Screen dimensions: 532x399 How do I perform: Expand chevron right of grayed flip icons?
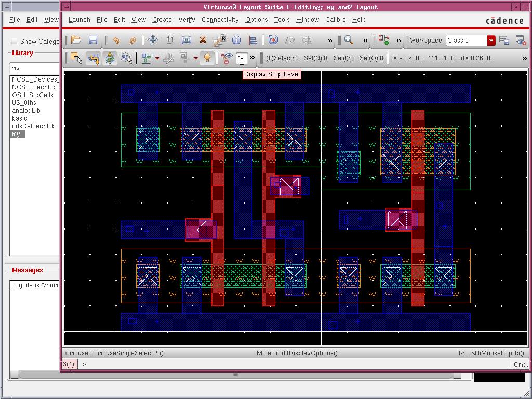click(330, 41)
